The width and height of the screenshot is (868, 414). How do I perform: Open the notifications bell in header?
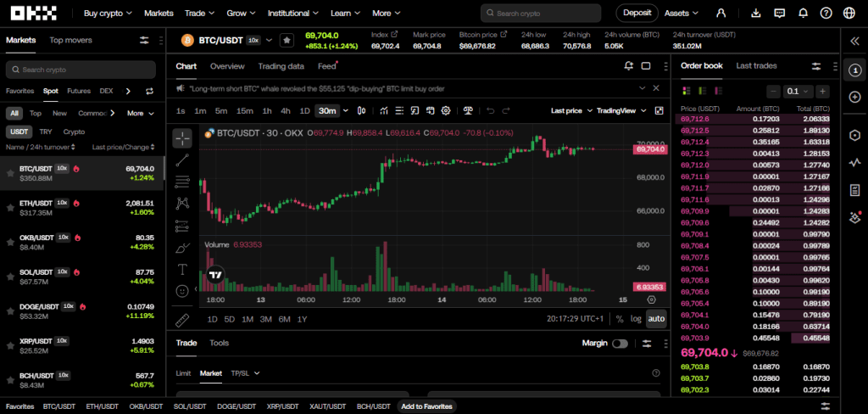point(804,13)
